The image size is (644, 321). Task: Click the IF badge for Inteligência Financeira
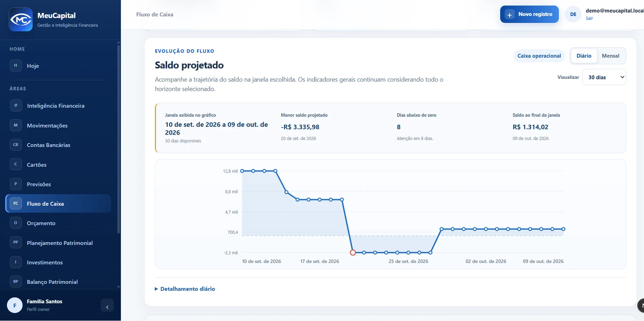(16, 106)
